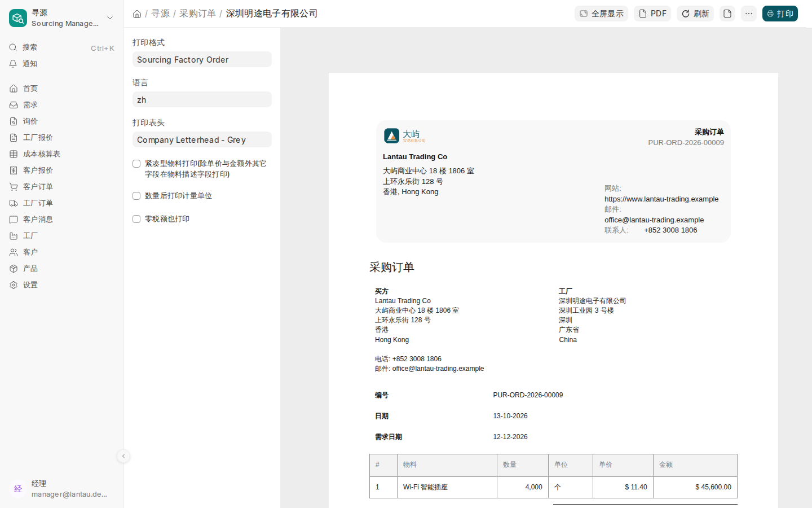The width and height of the screenshot is (812, 508).
Task: Open the 打印格式 Sourcing Factory Order selector
Action: click(202, 59)
